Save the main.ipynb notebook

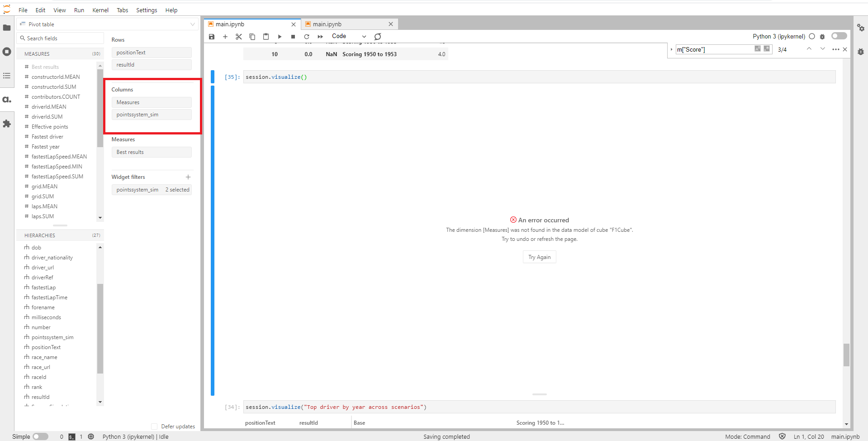212,37
